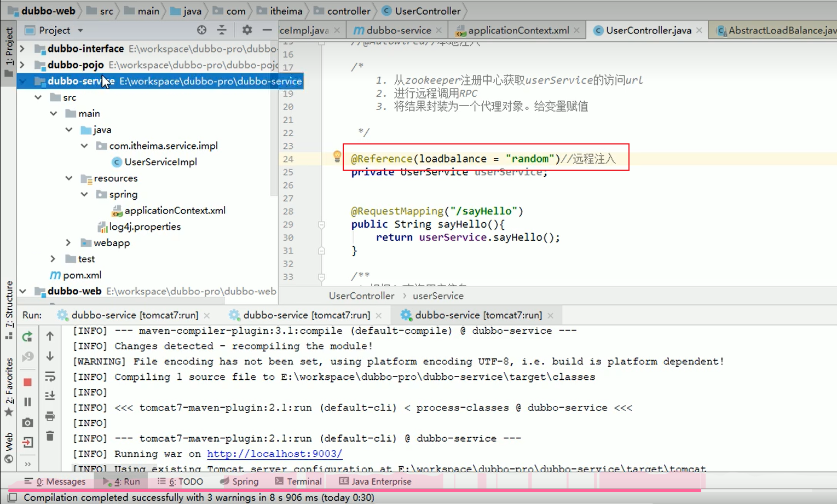This screenshot has width=837, height=504.
Task: Open the Java Enterprise tool window
Action: [375, 482]
